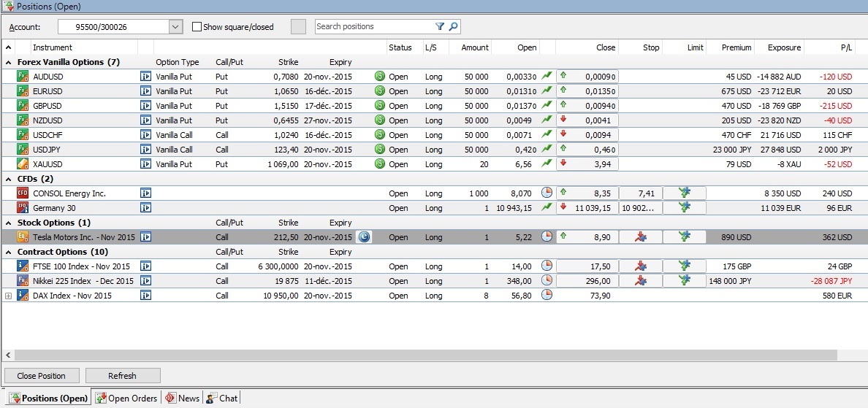The height and width of the screenshot is (408, 868).
Task: Switch to Positions (Open) tab
Action: [47, 398]
